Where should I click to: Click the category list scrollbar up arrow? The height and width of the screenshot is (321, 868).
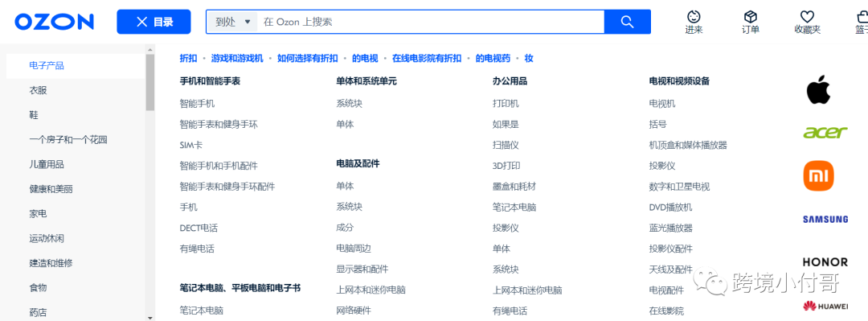tap(150, 50)
